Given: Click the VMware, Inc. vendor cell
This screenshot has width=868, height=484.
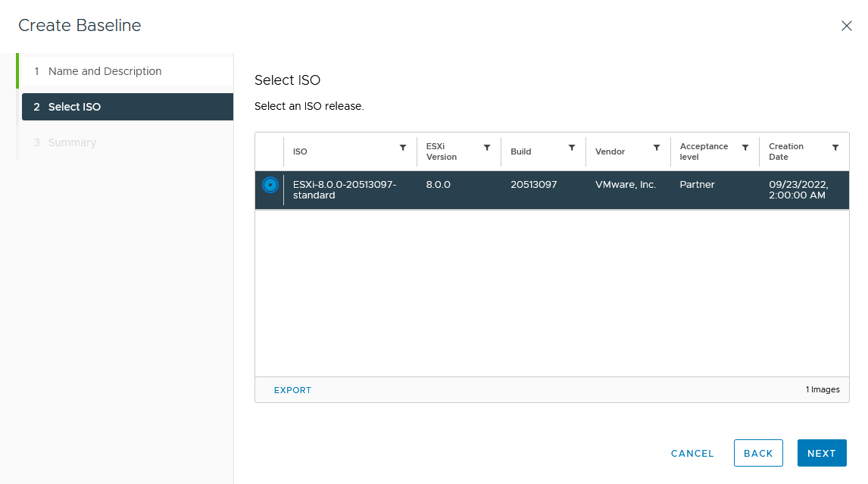Looking at the screenshot, I should [626, 185].
